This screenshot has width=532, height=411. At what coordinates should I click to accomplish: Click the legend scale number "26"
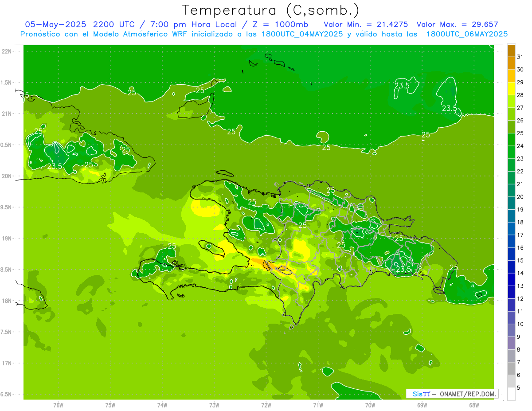click(x=520, y=120)
